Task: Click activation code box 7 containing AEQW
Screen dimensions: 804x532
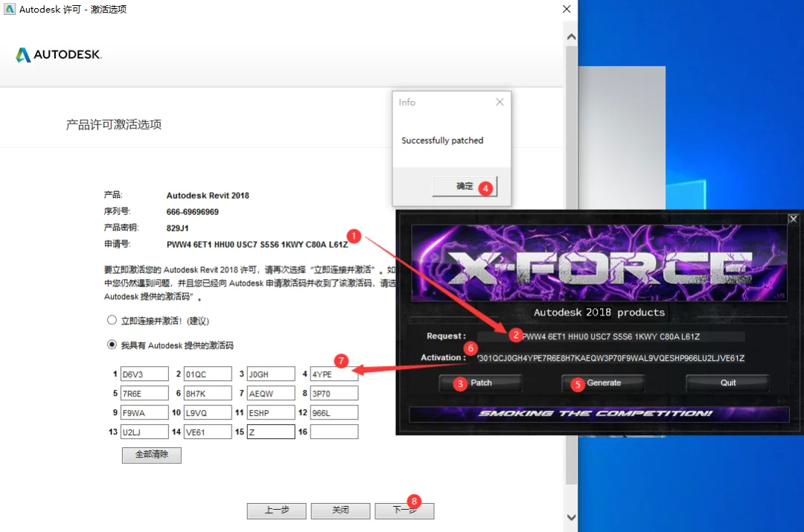Action: tap(271, 393)
